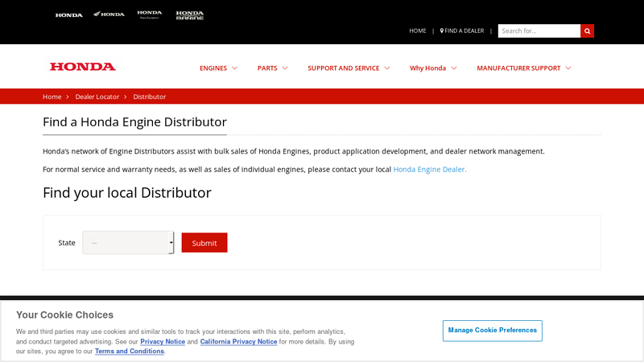Click the red Submit button

(204, 243)
